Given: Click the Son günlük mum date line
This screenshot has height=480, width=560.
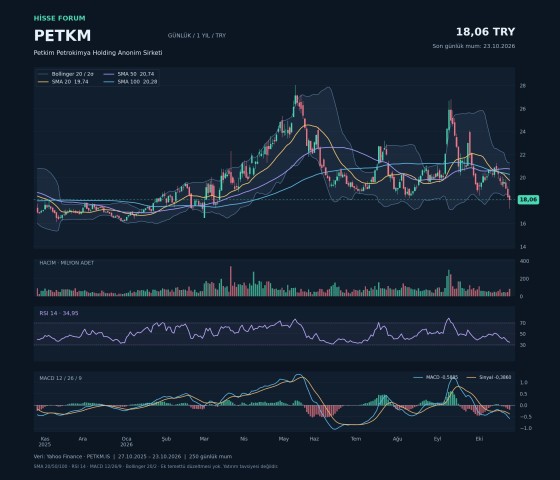Looking at the screenshot, I should (474, 46).
